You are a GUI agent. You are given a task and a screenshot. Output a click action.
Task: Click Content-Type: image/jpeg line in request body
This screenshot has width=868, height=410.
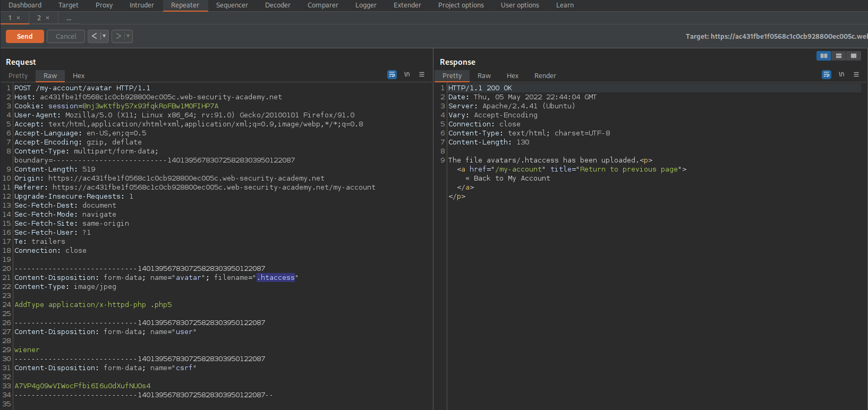pyautogui.click(x=65, y=287)
